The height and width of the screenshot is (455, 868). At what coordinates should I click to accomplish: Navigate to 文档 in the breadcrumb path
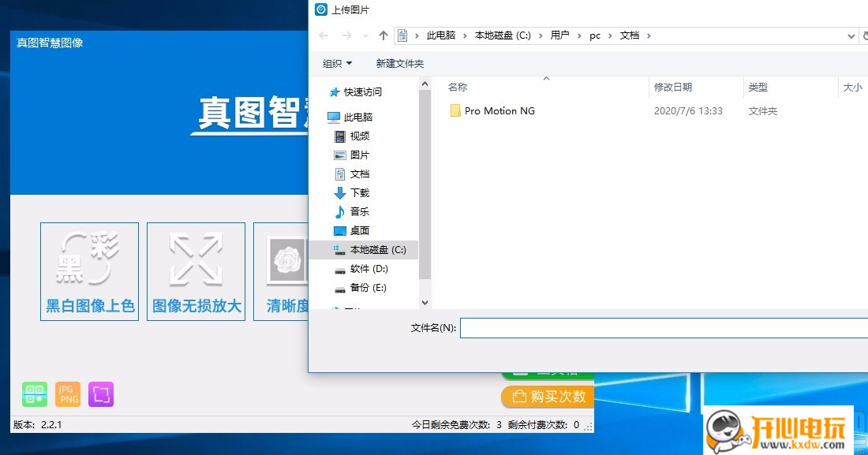(631, 35)
